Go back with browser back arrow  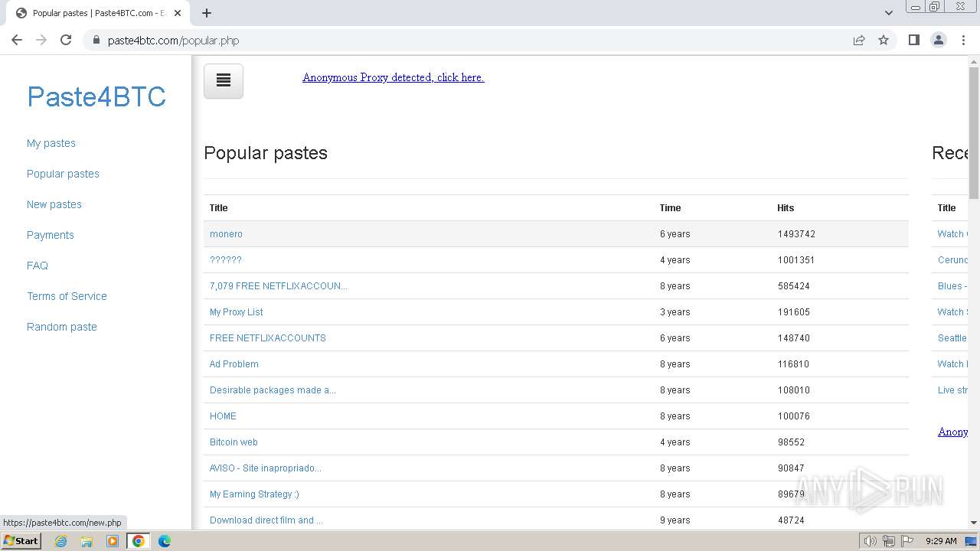pyautogui.click(x=17, y=41)
